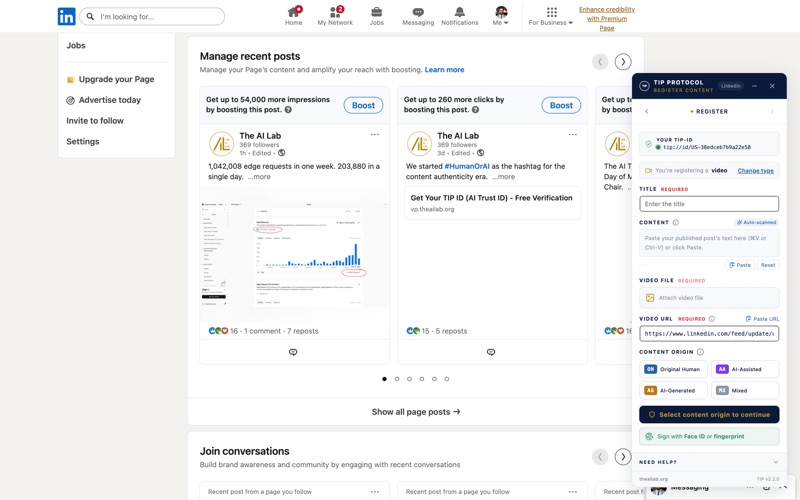This screenshot has height=500, width=800.
Task: Go to previous posts in Manage recent posts
Action: pyautogui.click(x=600, y=62)
